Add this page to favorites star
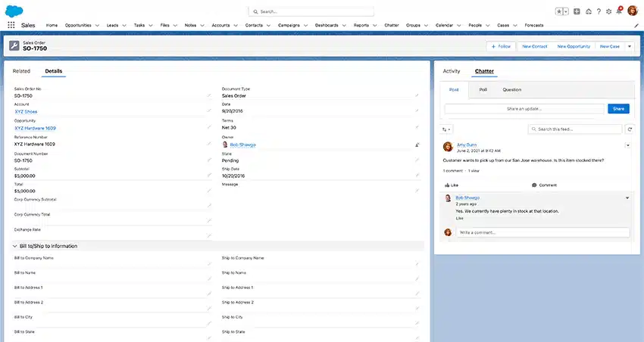The image size is (644, 342). [559, 11]
